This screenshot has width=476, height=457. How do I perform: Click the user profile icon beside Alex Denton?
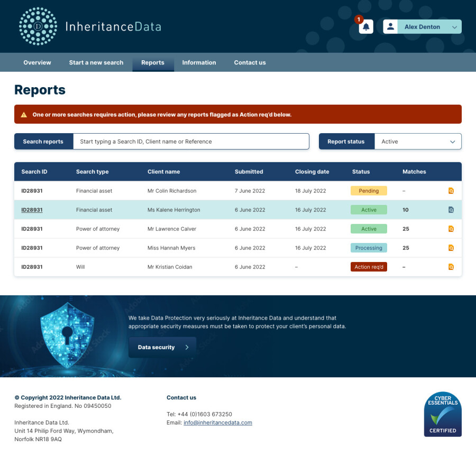[390, 26]
